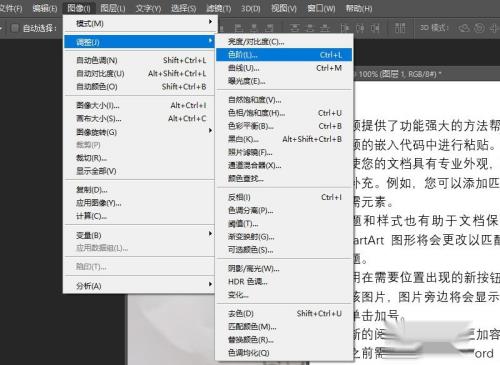Open the 选择(S) menu

[183, 8]
